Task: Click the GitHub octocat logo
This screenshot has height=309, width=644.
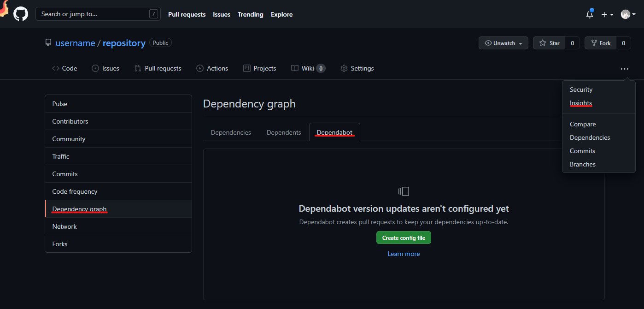Action: click(x=20, y=14)
